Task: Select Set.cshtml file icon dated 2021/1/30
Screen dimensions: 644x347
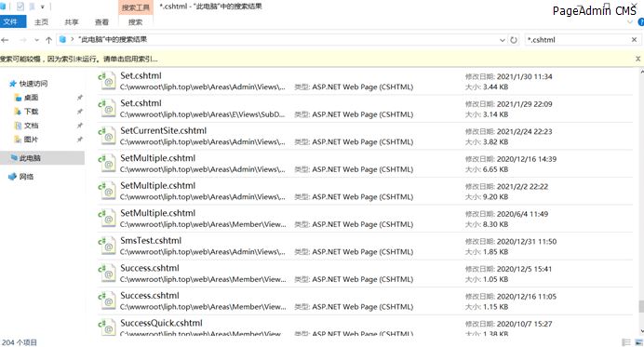Action: point(107,81)
